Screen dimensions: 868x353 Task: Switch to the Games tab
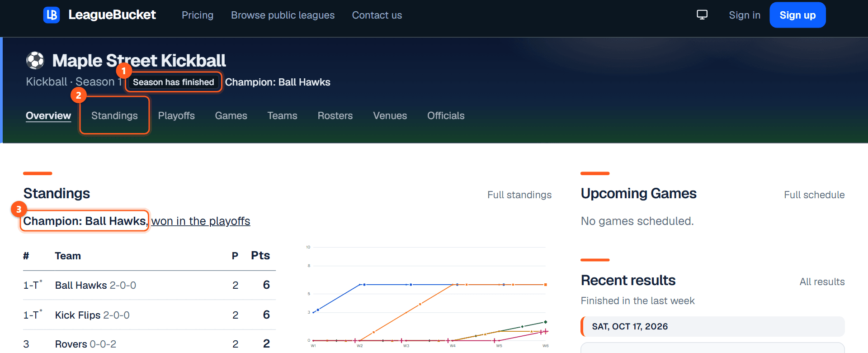231,115
